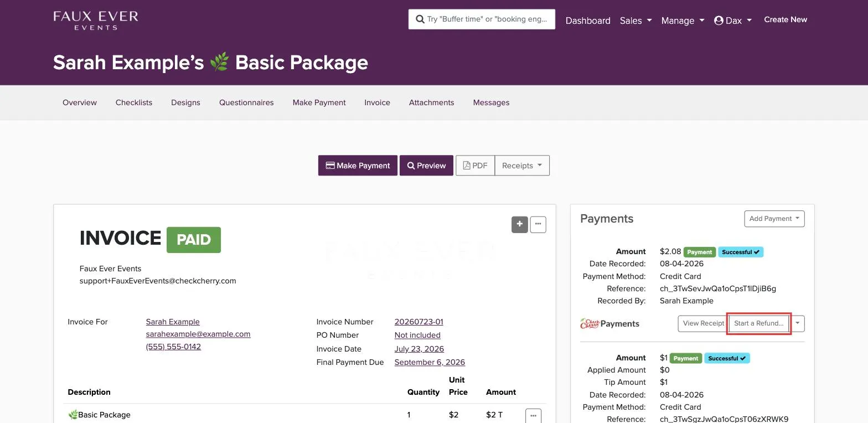Edit invoice number 20260723-01
The image size is (868, 423).
click(418, 322)
